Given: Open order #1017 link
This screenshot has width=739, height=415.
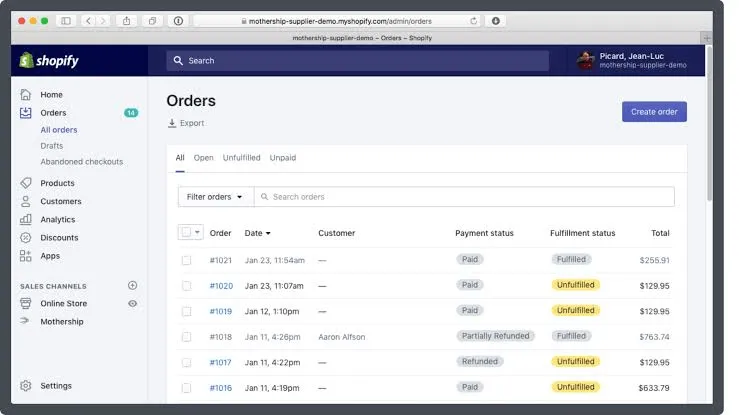Looking at the screenshot, I should point(220,362).
